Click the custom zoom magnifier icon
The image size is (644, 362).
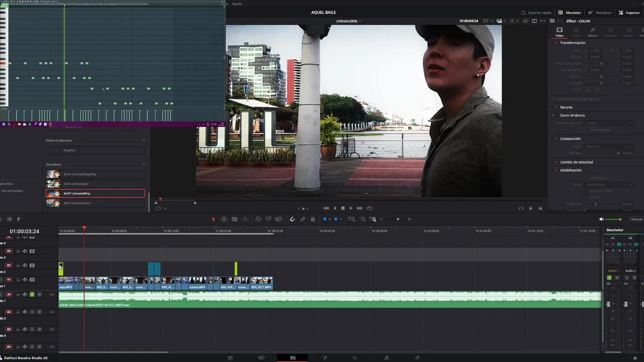click(x=373, y=219)
